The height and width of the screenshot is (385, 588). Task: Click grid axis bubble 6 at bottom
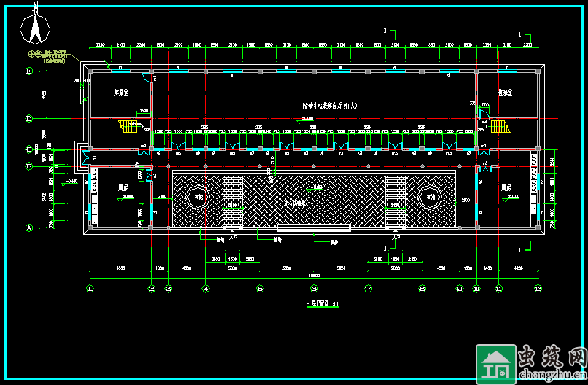pyautogui.click(x=314, y=289)
